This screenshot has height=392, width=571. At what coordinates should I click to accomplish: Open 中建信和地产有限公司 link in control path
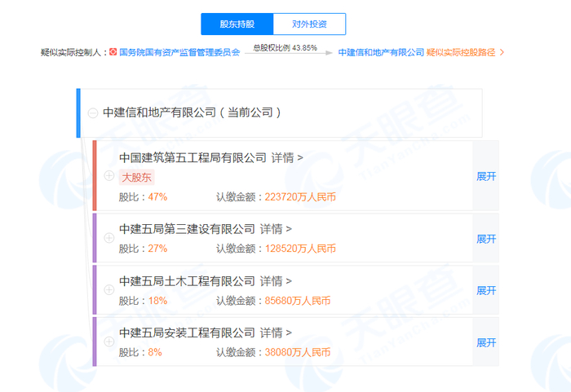(381, 52)
